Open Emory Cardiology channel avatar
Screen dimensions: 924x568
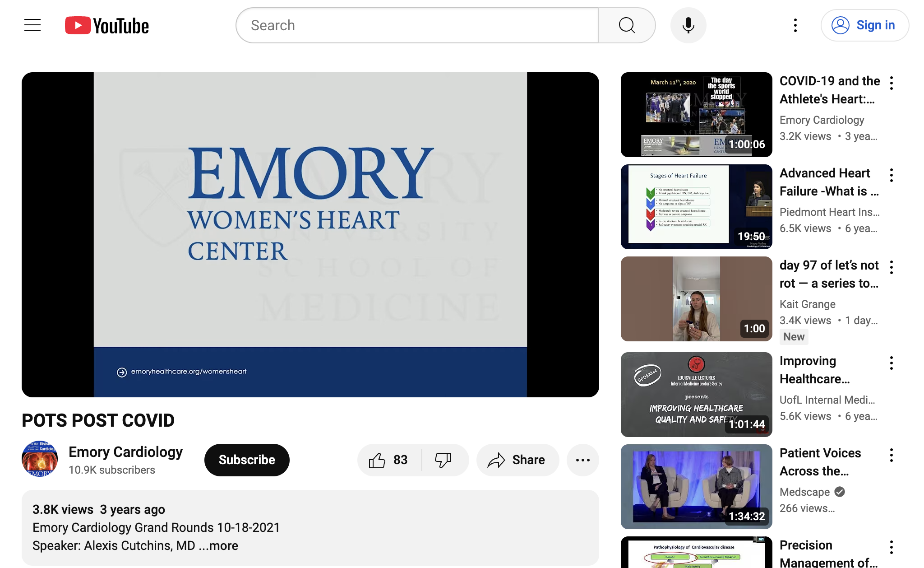40,459
